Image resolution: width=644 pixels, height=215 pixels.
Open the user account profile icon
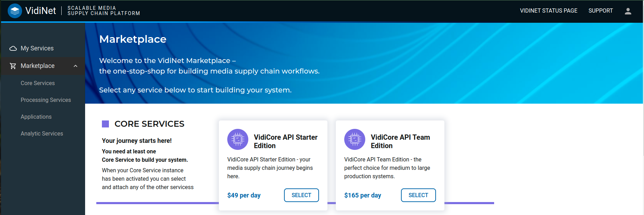coord(628,11)
